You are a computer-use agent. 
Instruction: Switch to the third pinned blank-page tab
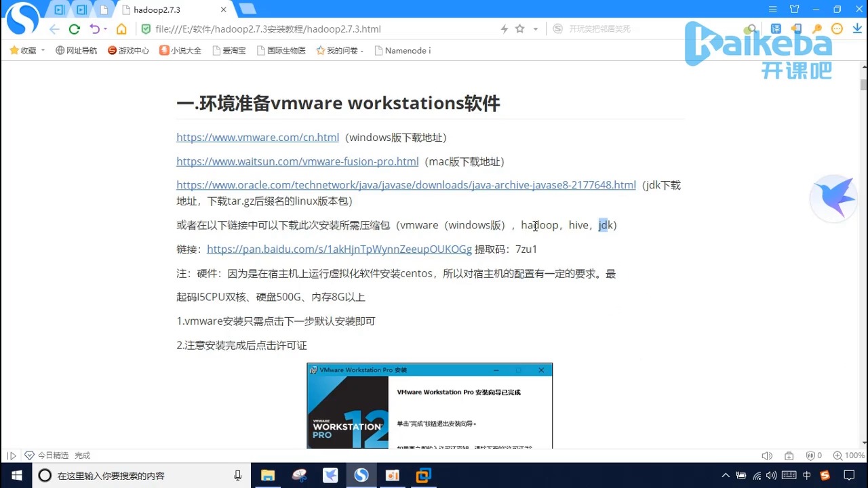[103, 9]
